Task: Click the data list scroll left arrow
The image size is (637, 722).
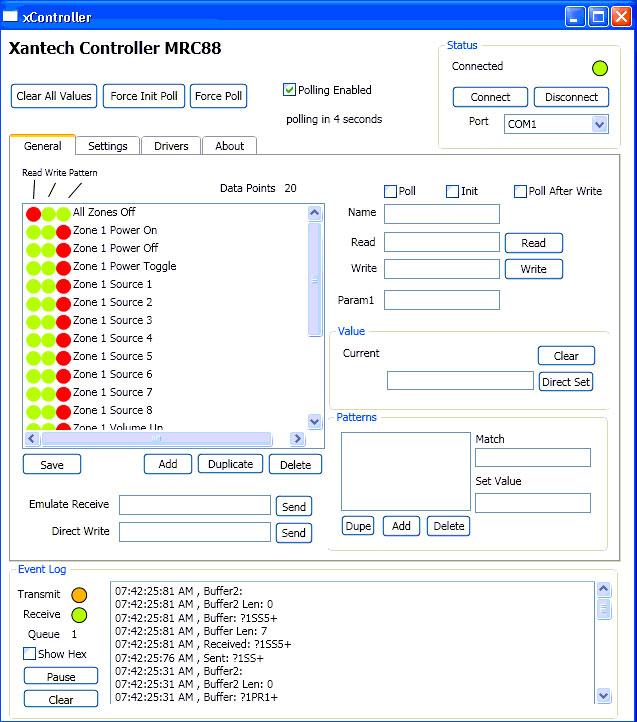Action: pos(31,438)
